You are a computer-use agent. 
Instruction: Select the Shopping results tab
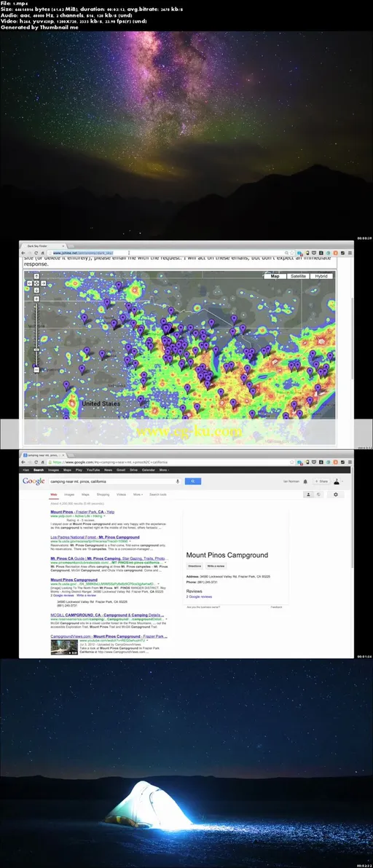(x=103, y=494)
